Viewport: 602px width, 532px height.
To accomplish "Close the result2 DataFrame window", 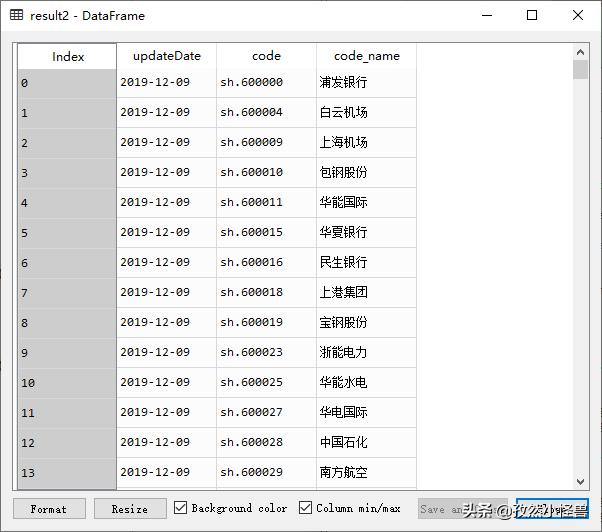I will pos(578,15).
